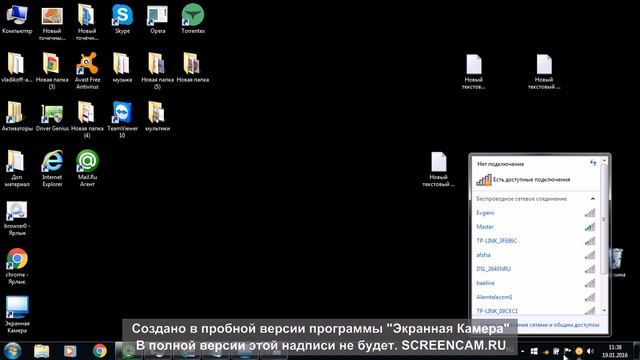Open Windows Explorer from the taskbar

(42, 351)
